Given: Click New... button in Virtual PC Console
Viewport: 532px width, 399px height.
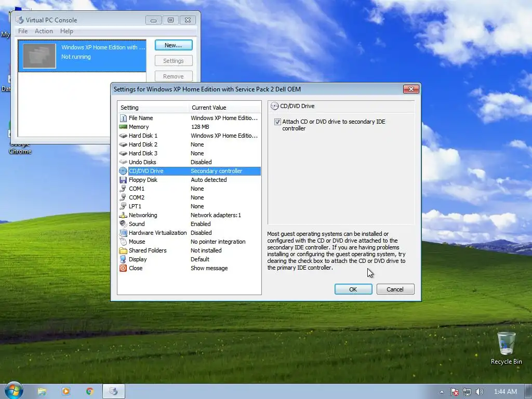Looking at the screenshot, I should 174,45.
